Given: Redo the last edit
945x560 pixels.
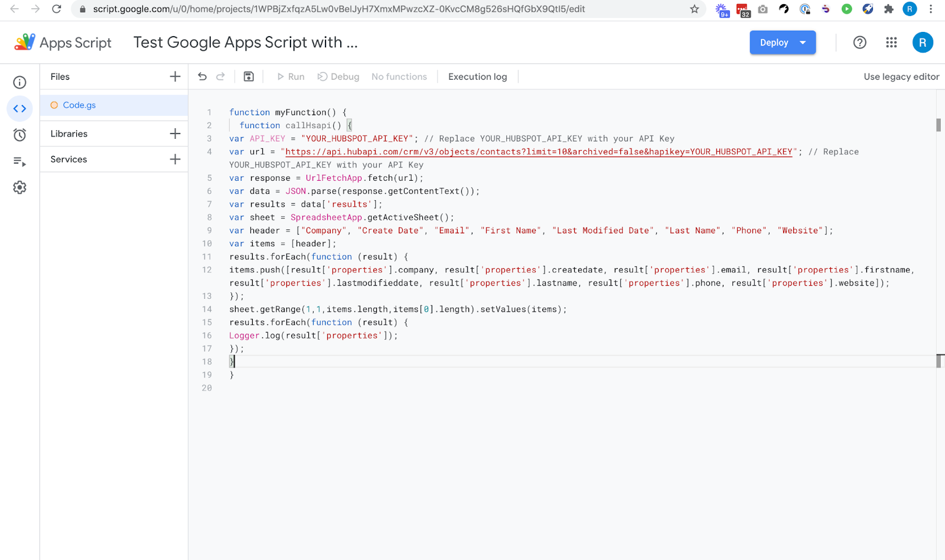Looking at the screenshot, I should pyautogui.click(x=220, y=76).
